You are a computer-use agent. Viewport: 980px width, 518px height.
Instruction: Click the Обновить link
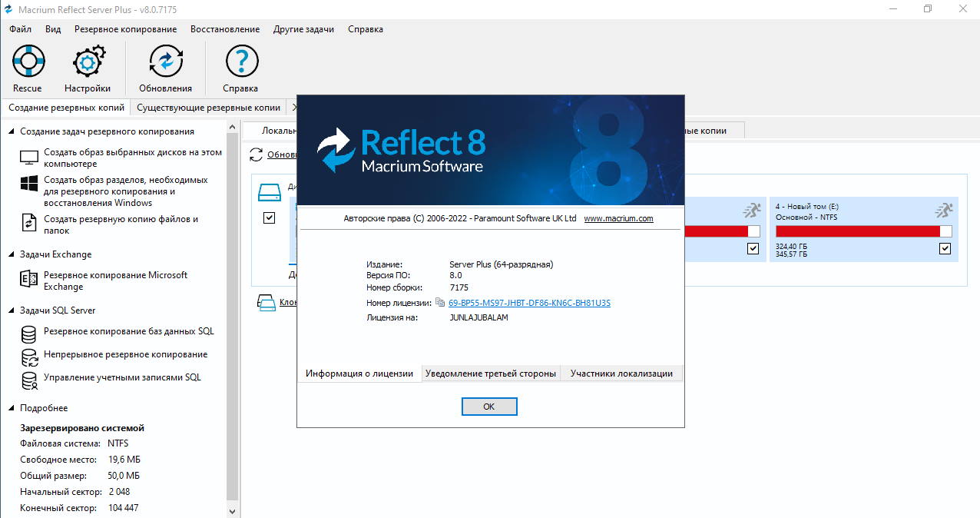[x=282, y=155]
